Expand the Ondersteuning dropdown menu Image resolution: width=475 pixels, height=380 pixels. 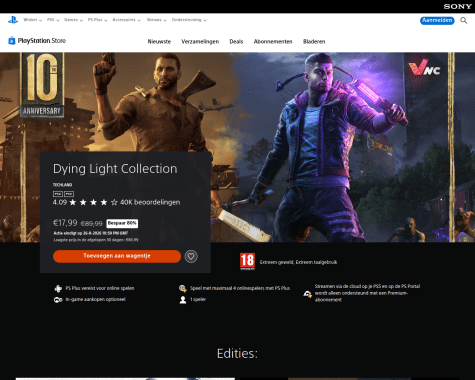pyautogui.click(x=189, y=20)
